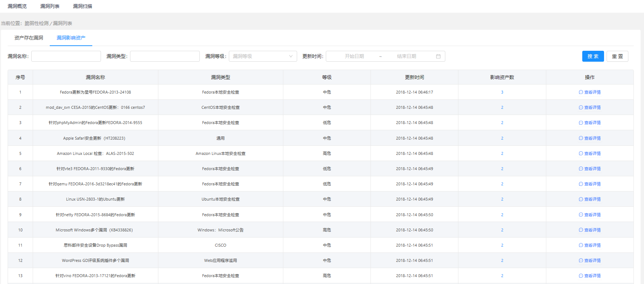This screenshot has width=644, height=284.
Task: View details for WordPress GD评级系统插件 row
Action: tap(590, 260)
